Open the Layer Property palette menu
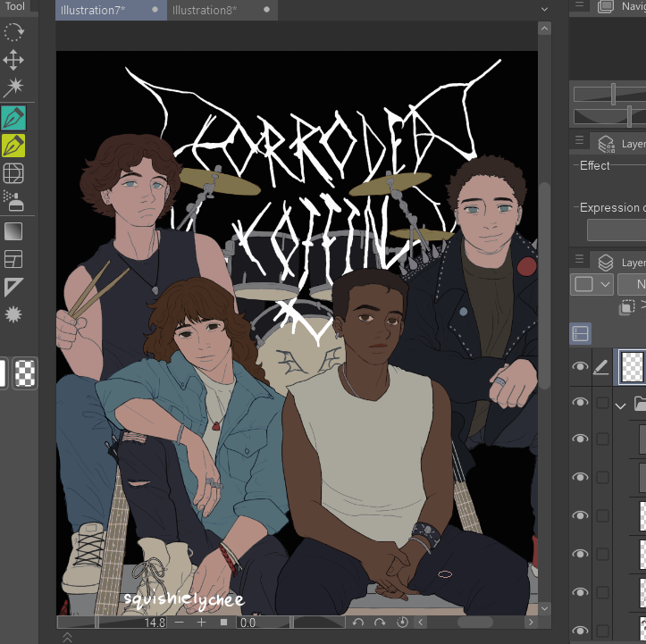The width and height of the screenshot is (646, 644). (579, 140)
